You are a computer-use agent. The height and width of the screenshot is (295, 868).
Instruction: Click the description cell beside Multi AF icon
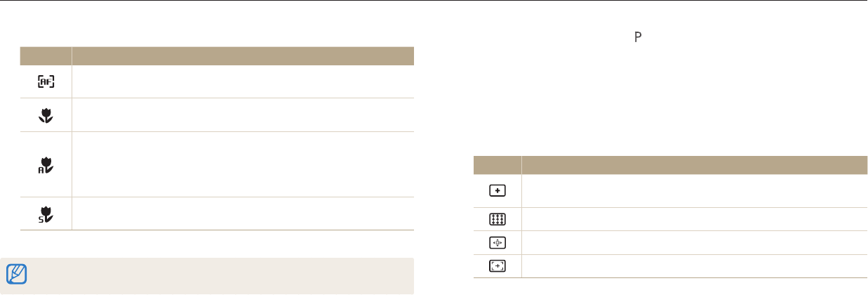point(695,219)
